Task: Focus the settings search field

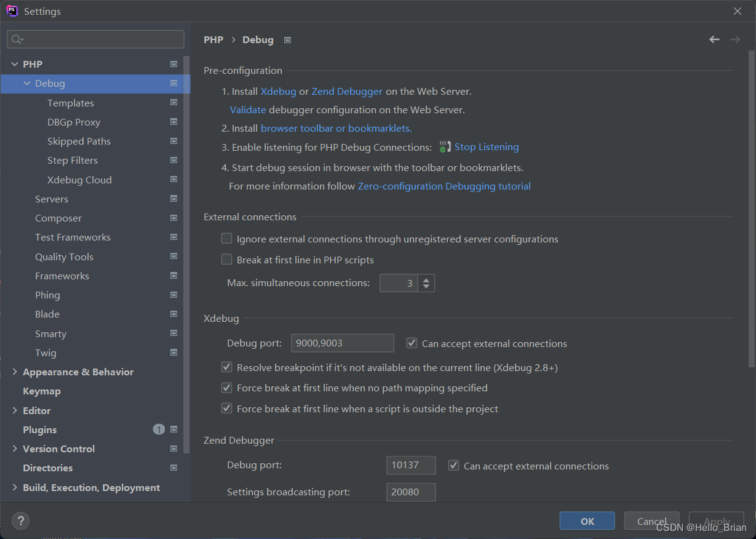Action: click(95, 39)
